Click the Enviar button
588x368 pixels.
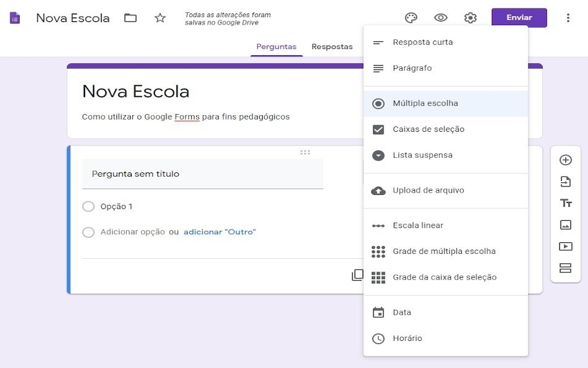click(519, 18)
